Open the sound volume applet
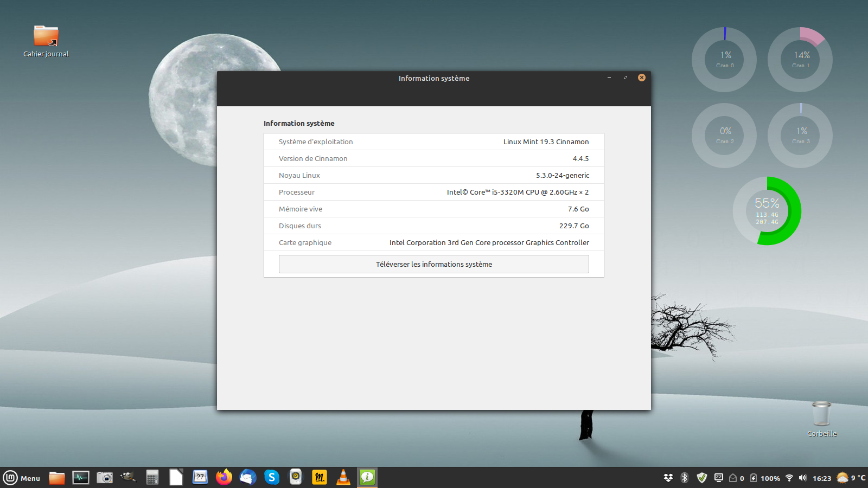The image size is (868, 488). coord(803,478)
